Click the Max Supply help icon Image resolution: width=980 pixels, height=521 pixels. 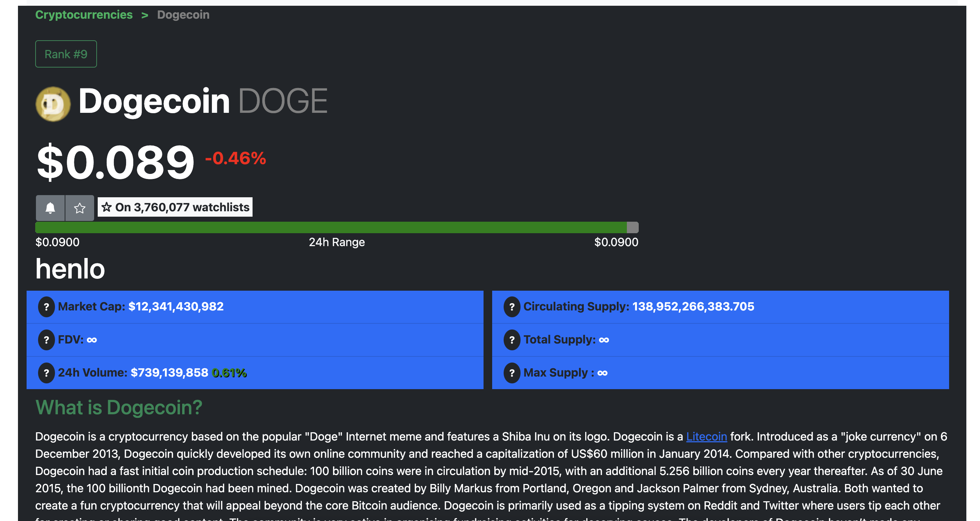(512, 373)
